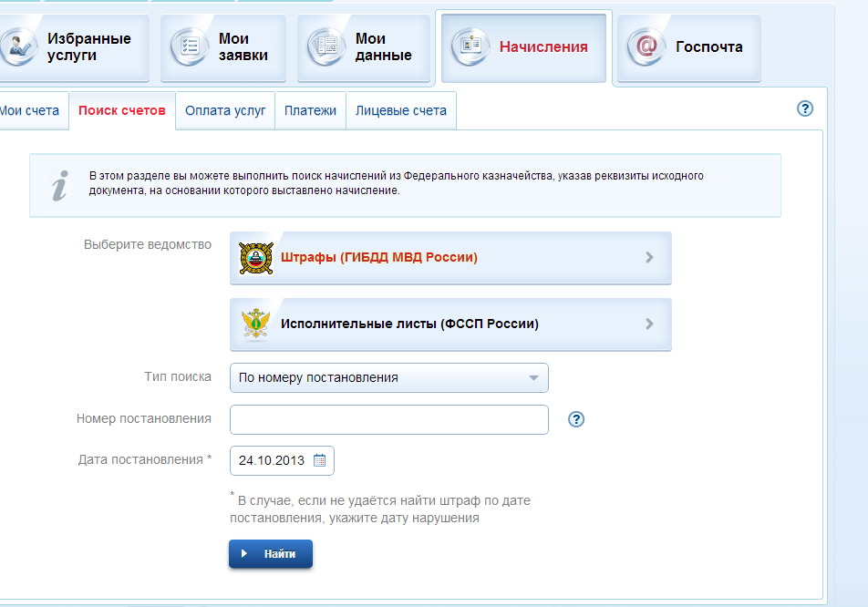Image resolution: width=868 pixels, height=607 pixels.
Task: Open the Тип поиска dropdown
Action: pos(388,377)
